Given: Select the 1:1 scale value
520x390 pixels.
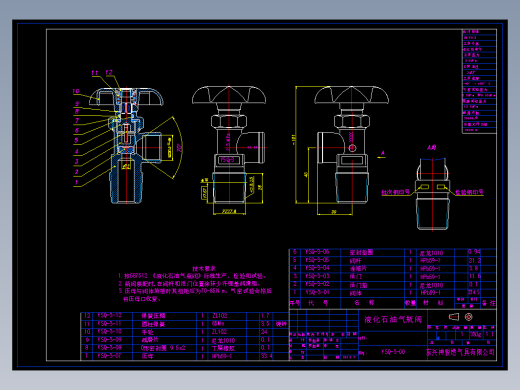Looking at the screenshot, I should tap(489, 334).
